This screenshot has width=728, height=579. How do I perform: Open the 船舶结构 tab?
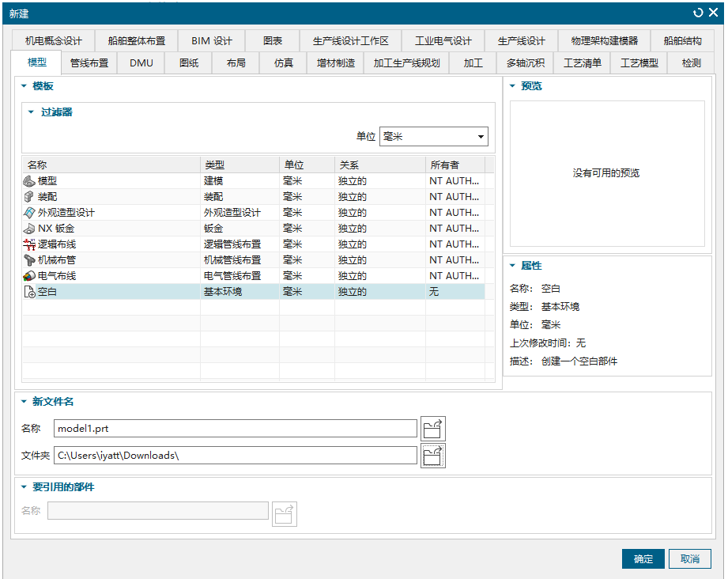(682, 41)
